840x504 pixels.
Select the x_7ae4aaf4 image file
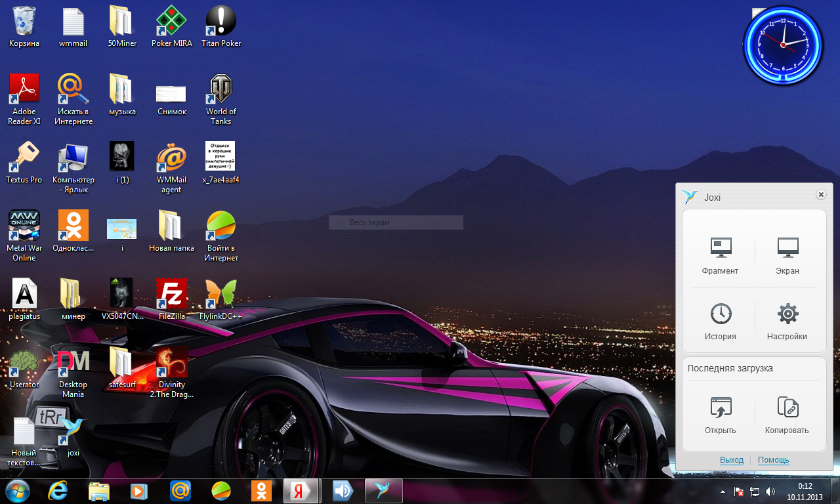tap(221, 163)
